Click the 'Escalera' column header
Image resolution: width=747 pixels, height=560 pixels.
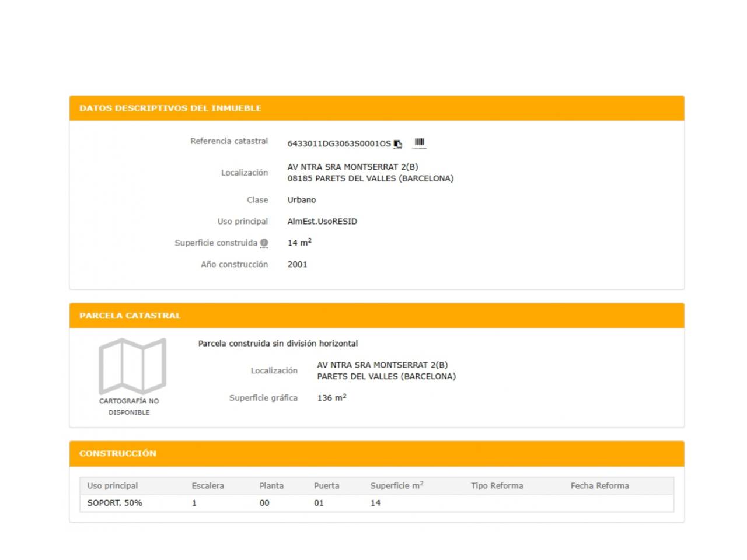(x=208, y=485)
